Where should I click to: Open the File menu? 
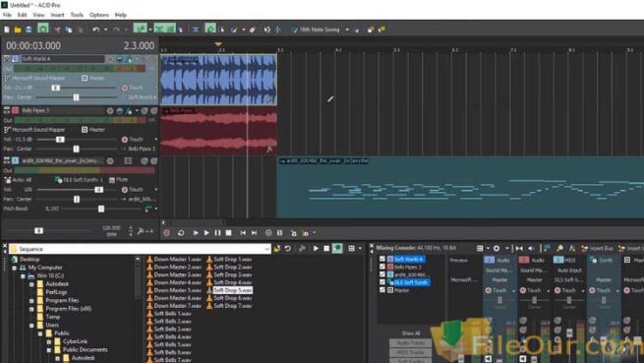pos(7,15)
